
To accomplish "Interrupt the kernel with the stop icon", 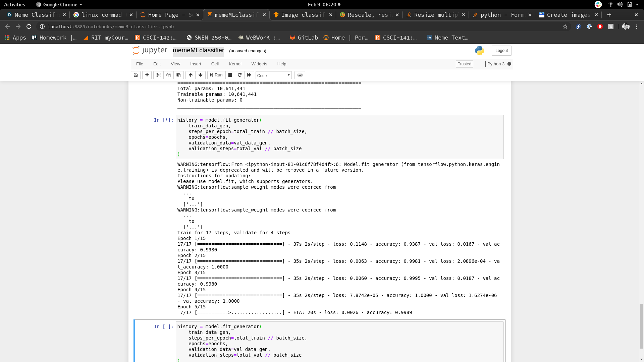I will tap(230, 75).
